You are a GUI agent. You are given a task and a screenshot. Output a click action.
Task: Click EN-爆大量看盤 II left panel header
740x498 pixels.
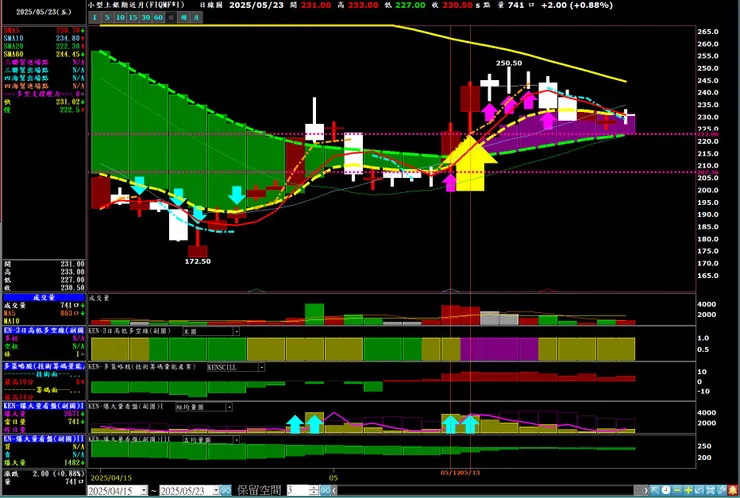(44, 439)
